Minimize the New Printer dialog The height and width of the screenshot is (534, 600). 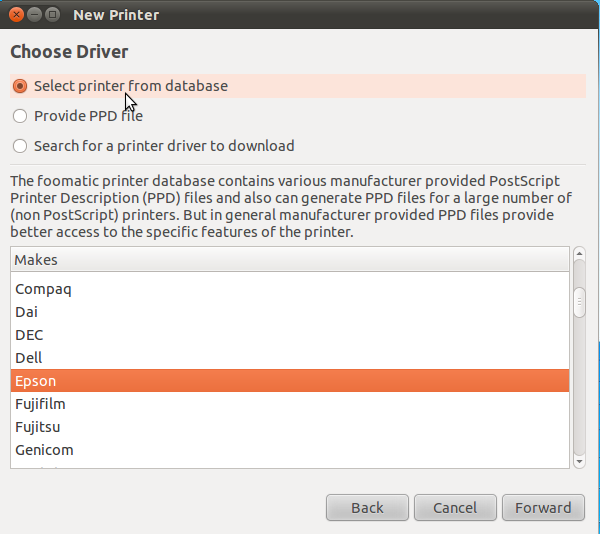38,15
